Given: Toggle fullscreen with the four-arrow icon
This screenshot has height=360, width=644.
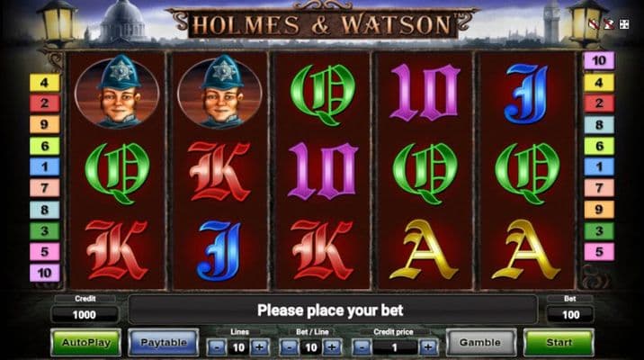Looking at the screenshot, I should (x=624, y=23).
